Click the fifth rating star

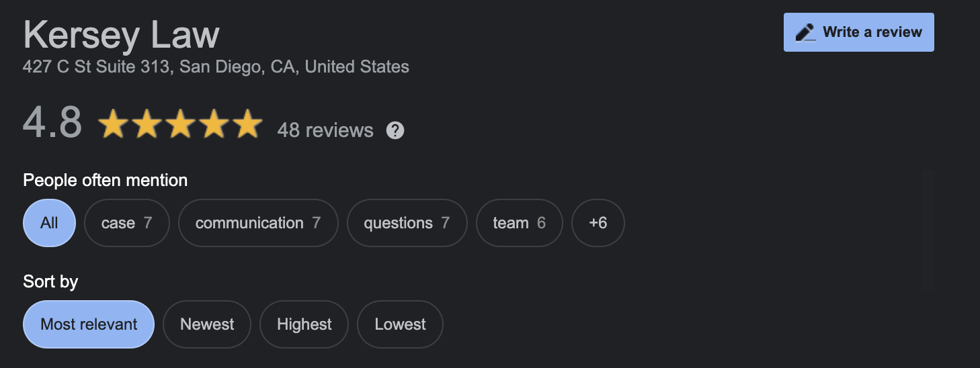pos(247,125)
